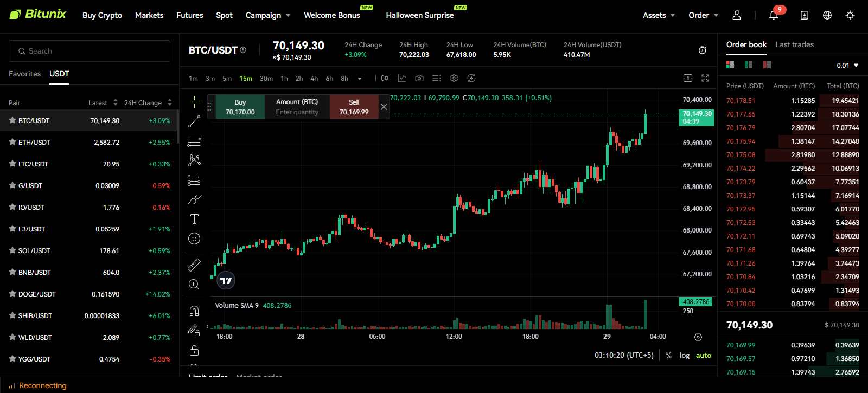Open the Futures page

tap(190, 15)
